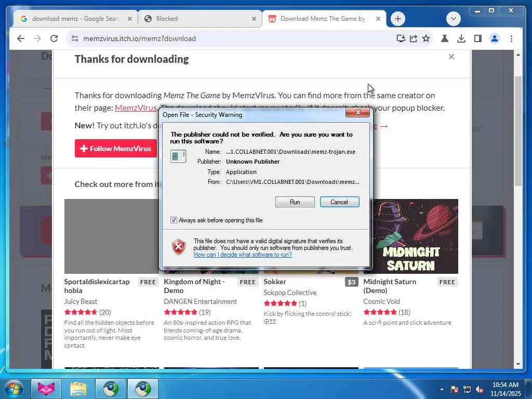
Task: Select the first Chrome taskbar window
Action: (111, 389)
